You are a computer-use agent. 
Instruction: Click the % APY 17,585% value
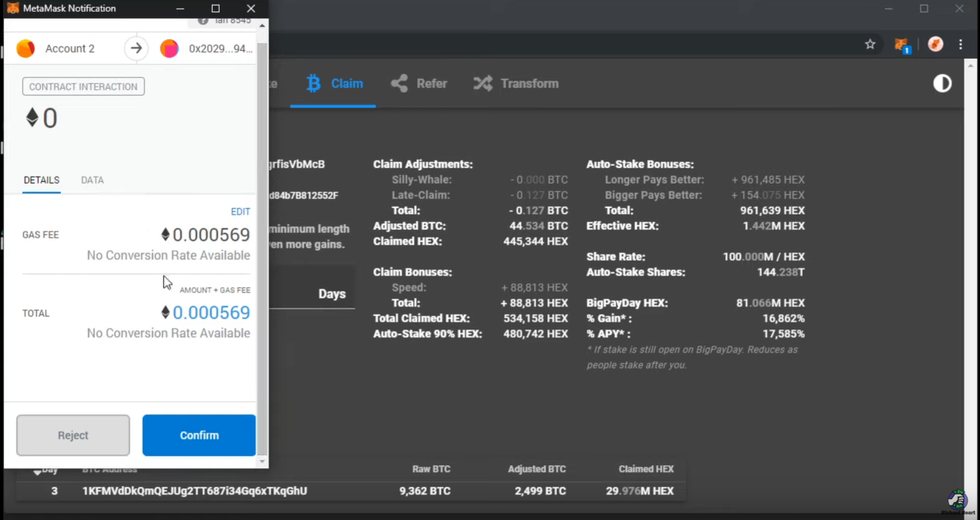[x=784, y=334]
